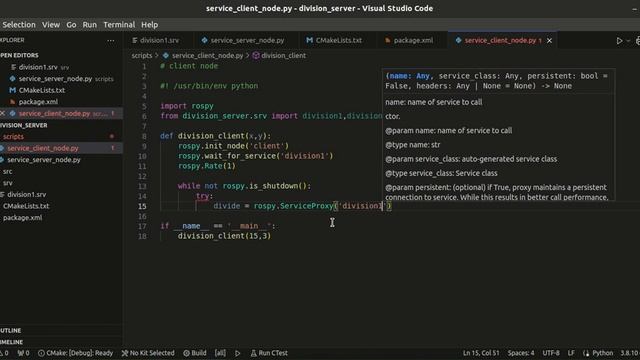
Task: Click Ln 15, Col 51 indicator
Action: [x=481, y=353]
